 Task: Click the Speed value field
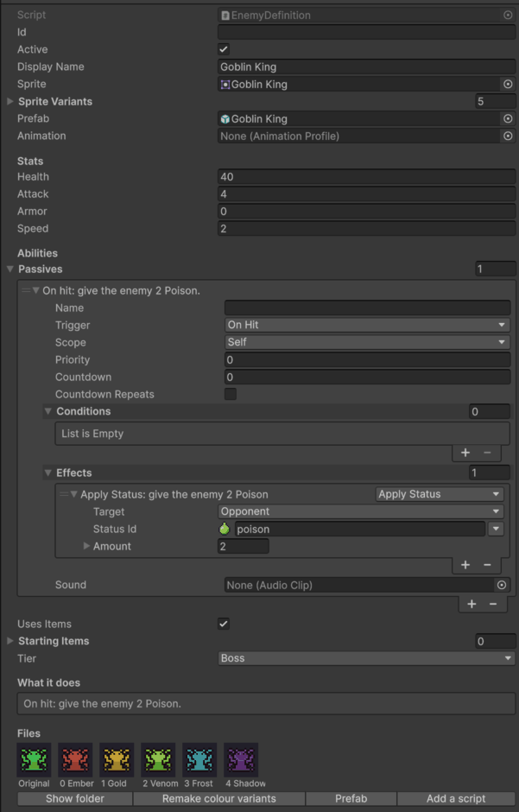pos(367,228)
